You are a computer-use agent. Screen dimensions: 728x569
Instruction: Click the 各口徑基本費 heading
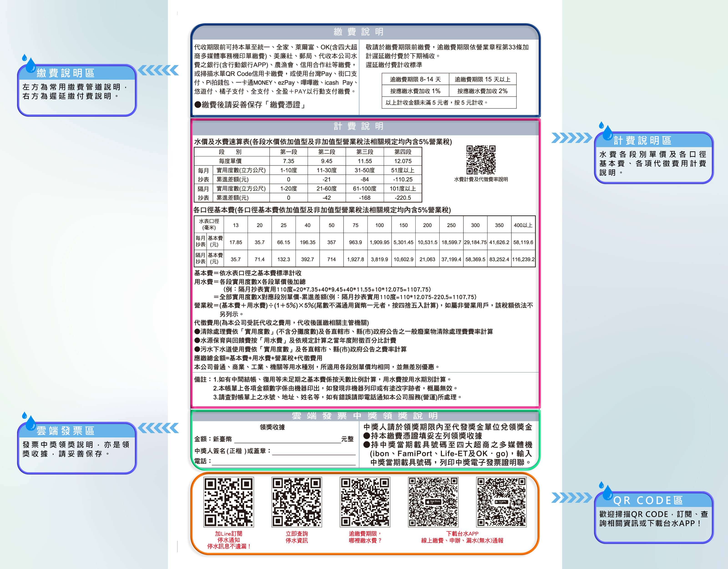point(322,210)
